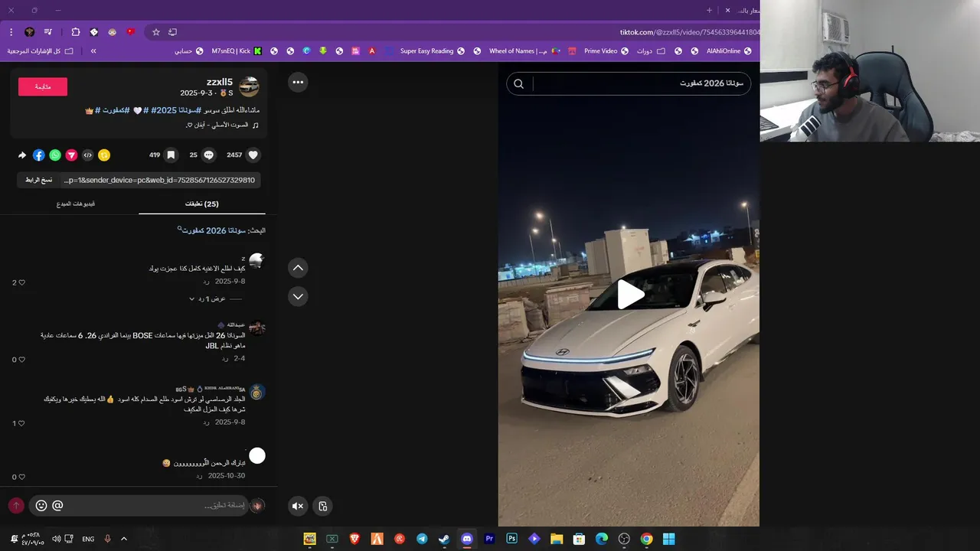Open more share options arrow
Image resolution: width=980 pixels, height=551 pixels.
[x=22, y=155]
